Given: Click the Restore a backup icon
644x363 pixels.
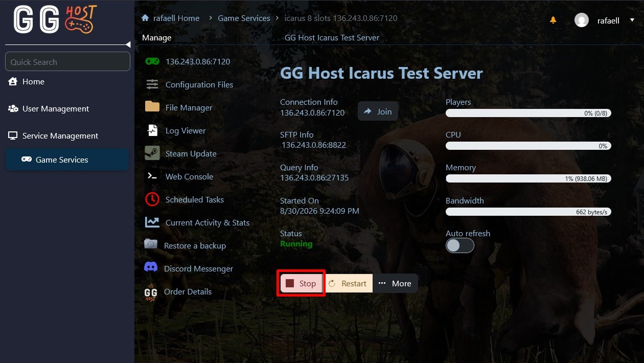Looking at the screenshot, I should pyautogui.click(x=151, y=244).
